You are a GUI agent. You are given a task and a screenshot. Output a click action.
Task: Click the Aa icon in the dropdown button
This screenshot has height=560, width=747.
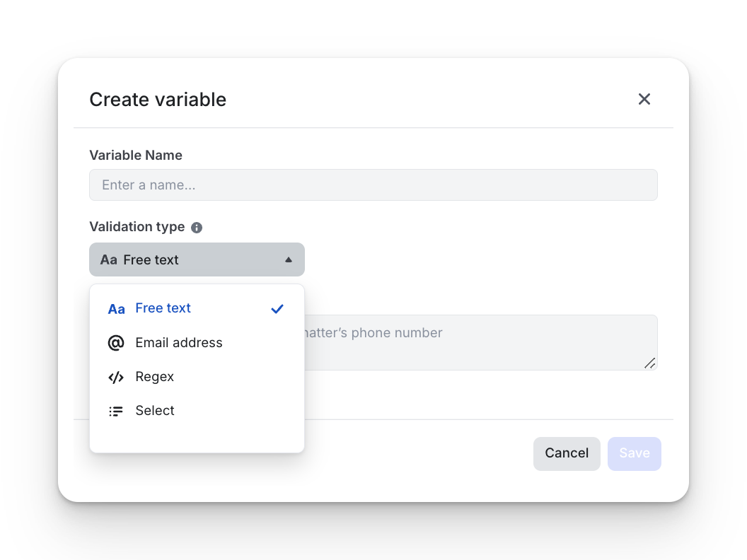point(109,260)
